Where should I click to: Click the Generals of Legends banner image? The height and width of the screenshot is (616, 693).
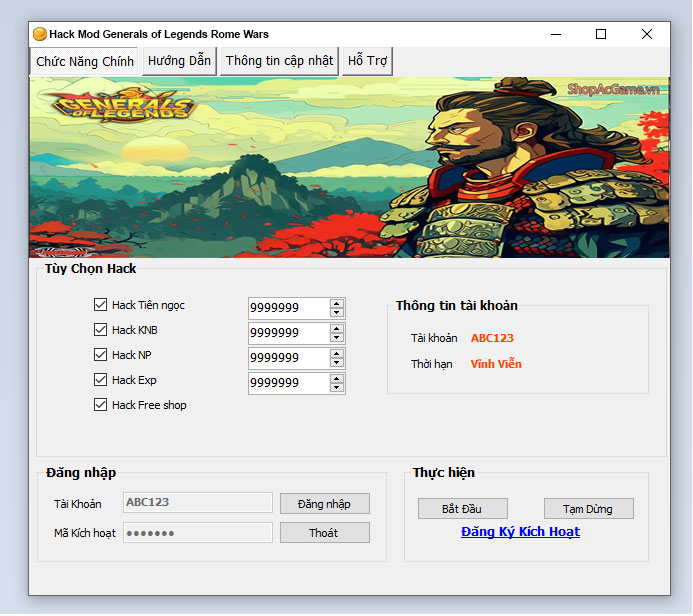(x=349, y=167)
